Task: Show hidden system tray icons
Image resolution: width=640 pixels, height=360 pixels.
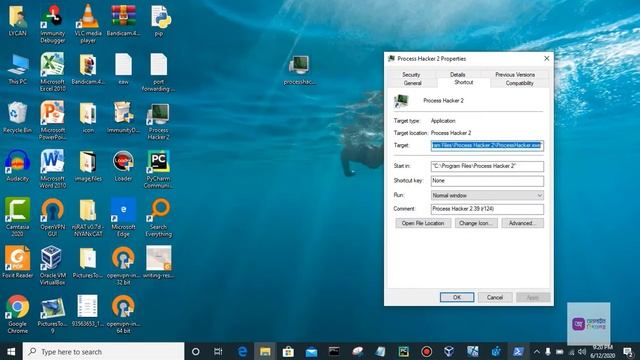Action: coord(537,351)
